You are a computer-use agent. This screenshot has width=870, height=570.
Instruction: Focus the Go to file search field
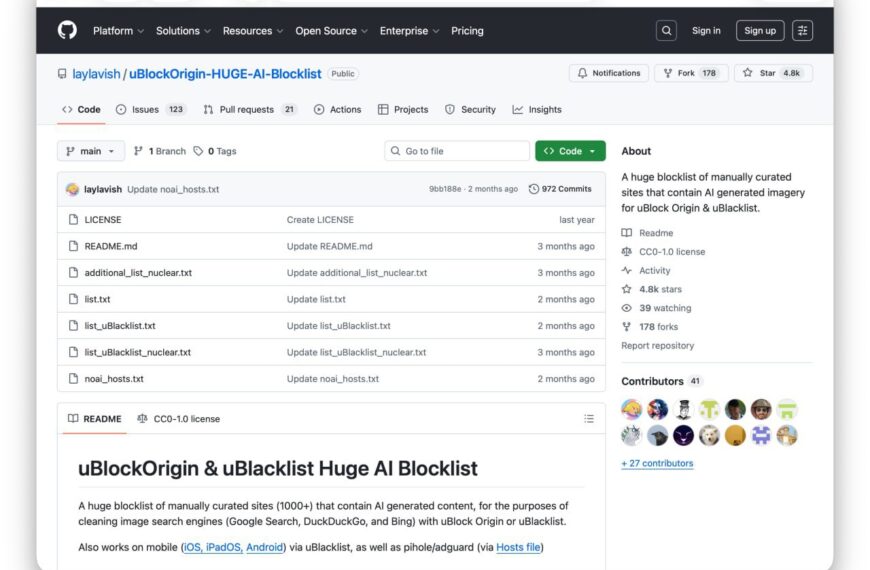coord(457,151)
